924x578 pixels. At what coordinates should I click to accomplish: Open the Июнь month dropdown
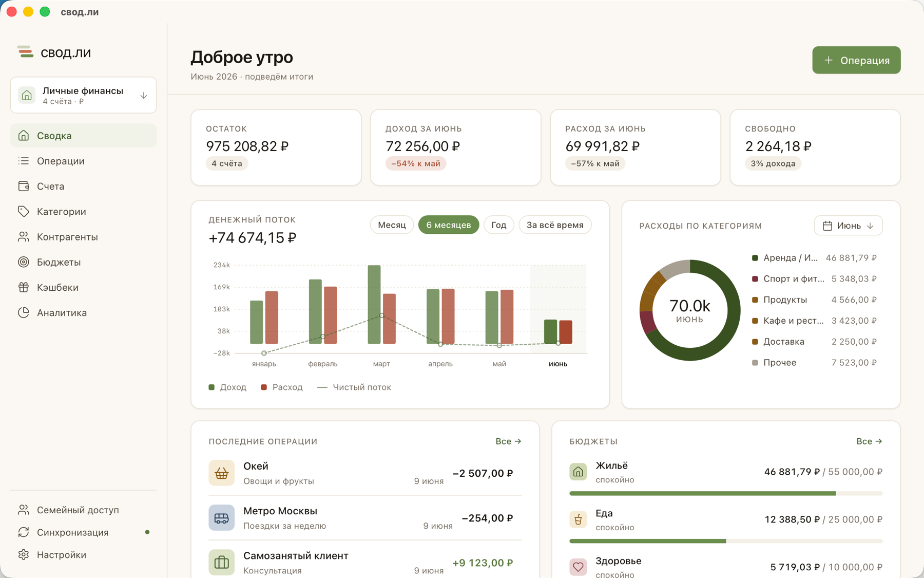pos(848,226)
